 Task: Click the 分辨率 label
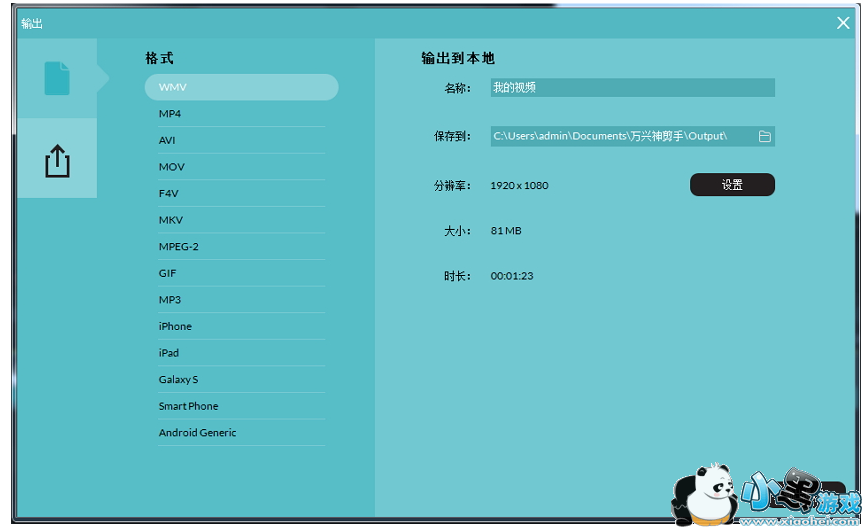coord(452,185)
